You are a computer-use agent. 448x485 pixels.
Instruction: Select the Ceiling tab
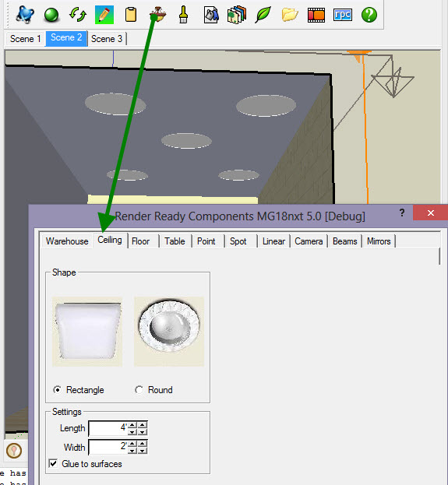[110, 240]
